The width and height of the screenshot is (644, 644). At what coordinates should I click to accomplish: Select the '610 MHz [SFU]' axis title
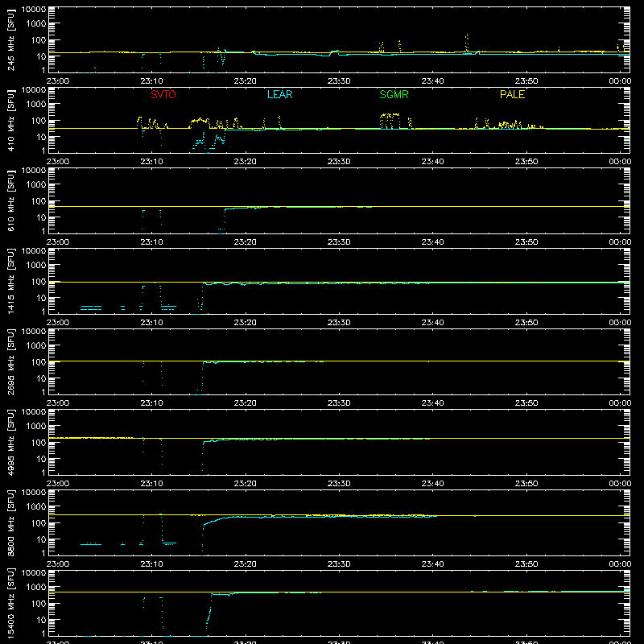coord(11,200)
